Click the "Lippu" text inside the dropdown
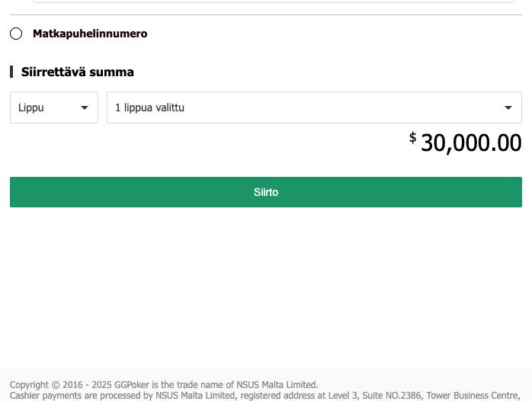 tap(31, 107)
